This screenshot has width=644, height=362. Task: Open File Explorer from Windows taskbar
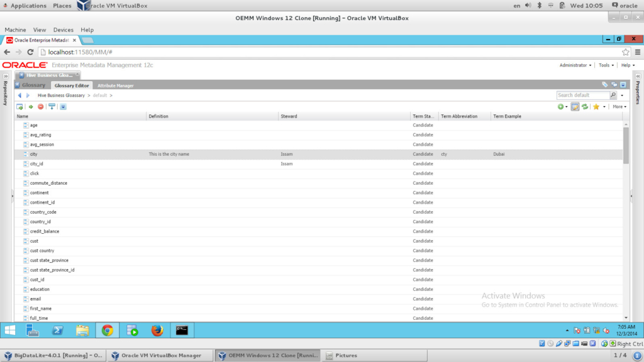82,331
